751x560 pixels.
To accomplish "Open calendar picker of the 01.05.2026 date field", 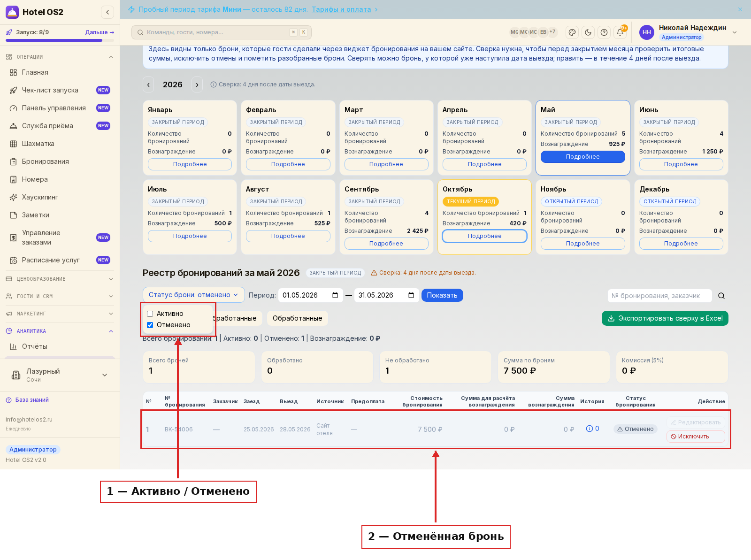I will click(x=335, y=295).
